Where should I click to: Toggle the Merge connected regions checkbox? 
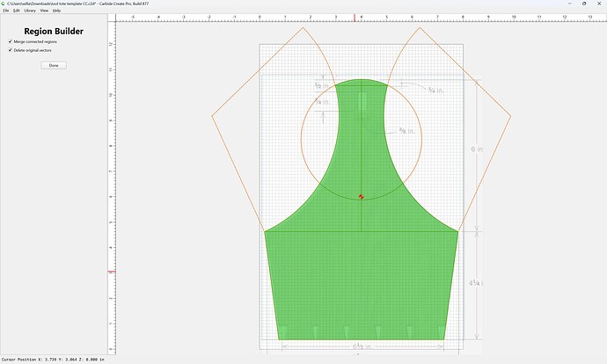11,41
